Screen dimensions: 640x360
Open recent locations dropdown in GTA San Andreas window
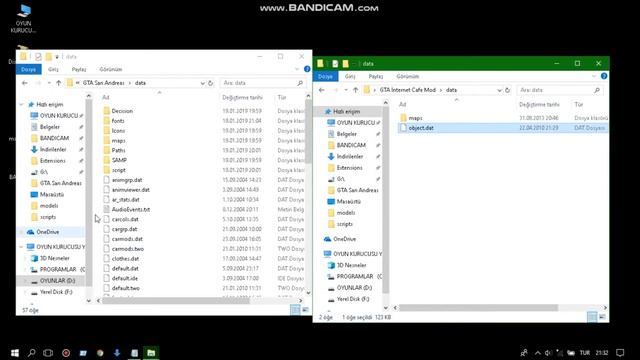click(49, 83)
